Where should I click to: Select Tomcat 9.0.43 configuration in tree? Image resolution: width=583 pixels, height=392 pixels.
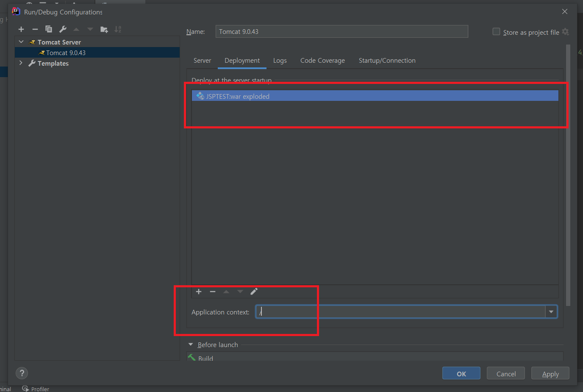[97, 53]
